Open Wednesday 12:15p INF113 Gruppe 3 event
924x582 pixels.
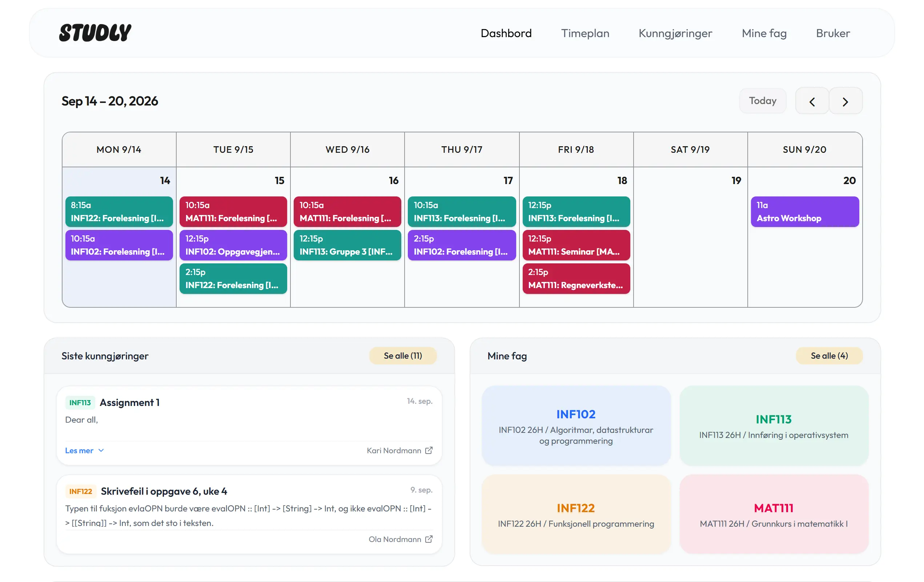347,245
